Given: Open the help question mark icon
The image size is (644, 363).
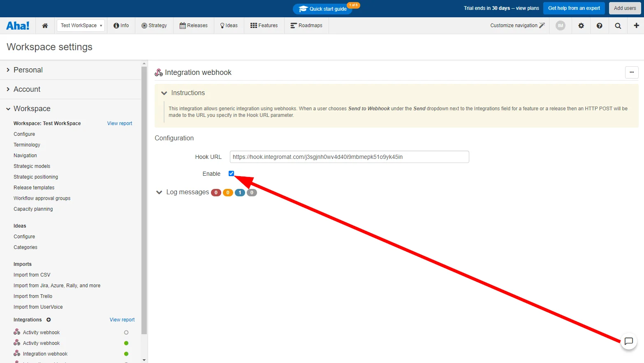Looking at the screenshot, I should [x=600, y=26].
